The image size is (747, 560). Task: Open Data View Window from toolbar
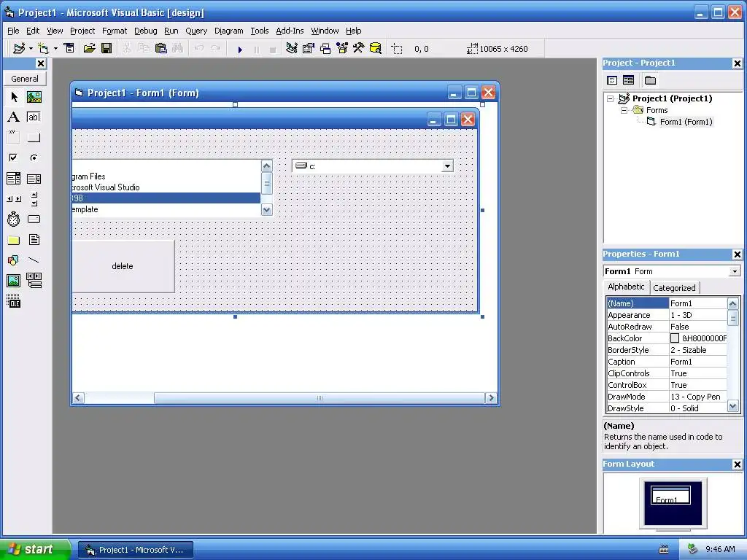coord(376,49)
